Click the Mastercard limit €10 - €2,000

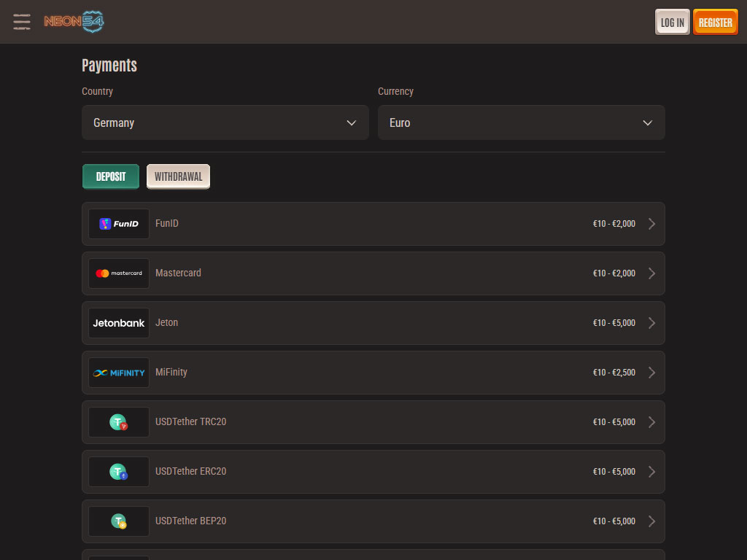pyautogui.click(x=614, y=273)
